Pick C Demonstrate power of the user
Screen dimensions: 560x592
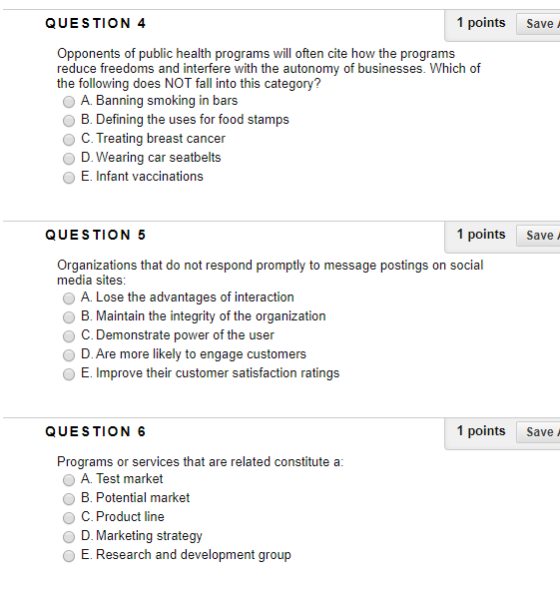pyautogui.click(x=69, y=336)
